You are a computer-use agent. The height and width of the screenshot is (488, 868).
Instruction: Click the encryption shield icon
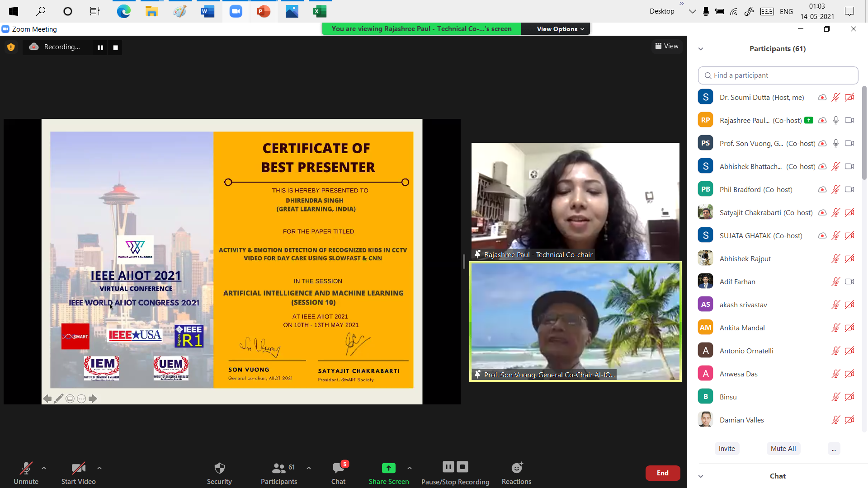point(11,47)
